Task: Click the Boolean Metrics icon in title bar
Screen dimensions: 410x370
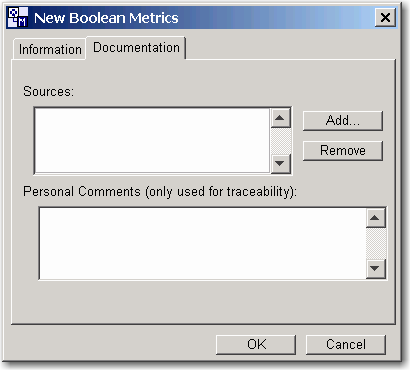Action: point(17,17)
